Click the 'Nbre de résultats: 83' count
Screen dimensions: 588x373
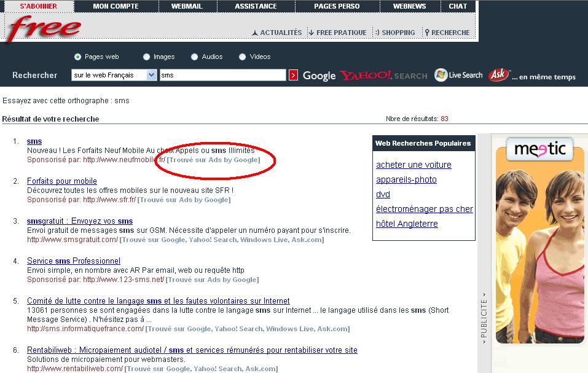pos(417,119)
